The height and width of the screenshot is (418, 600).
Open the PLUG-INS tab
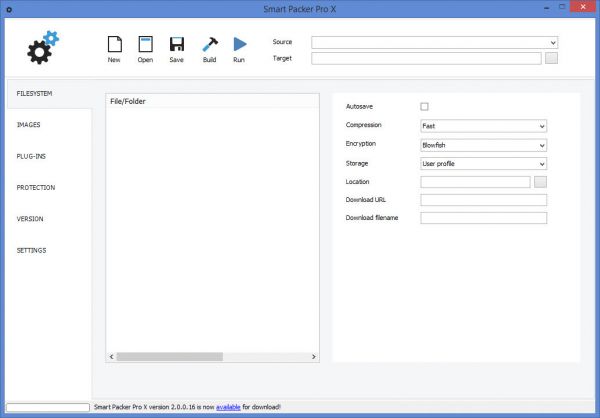[x=49, y=156]
